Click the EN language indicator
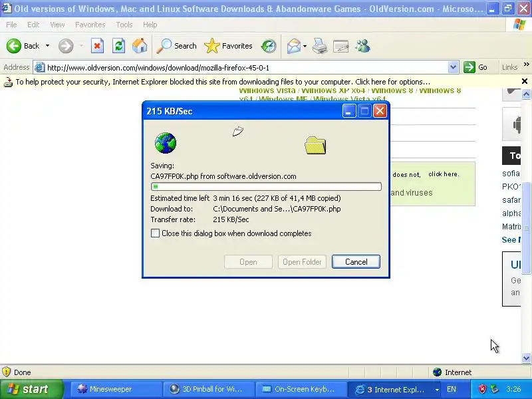Image resolution: width=532 pixels, height=399 pixels. (x=452, y=389)
